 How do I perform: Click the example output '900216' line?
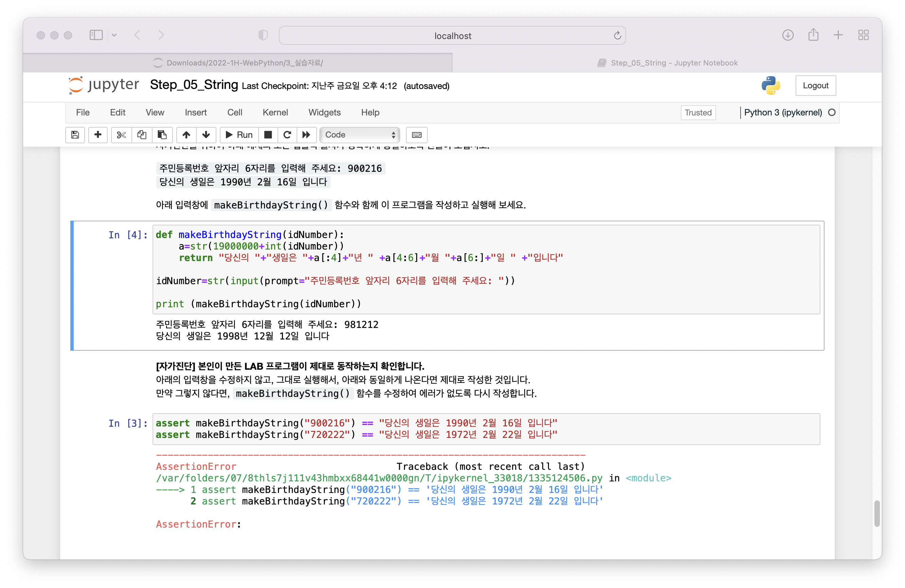270,168
